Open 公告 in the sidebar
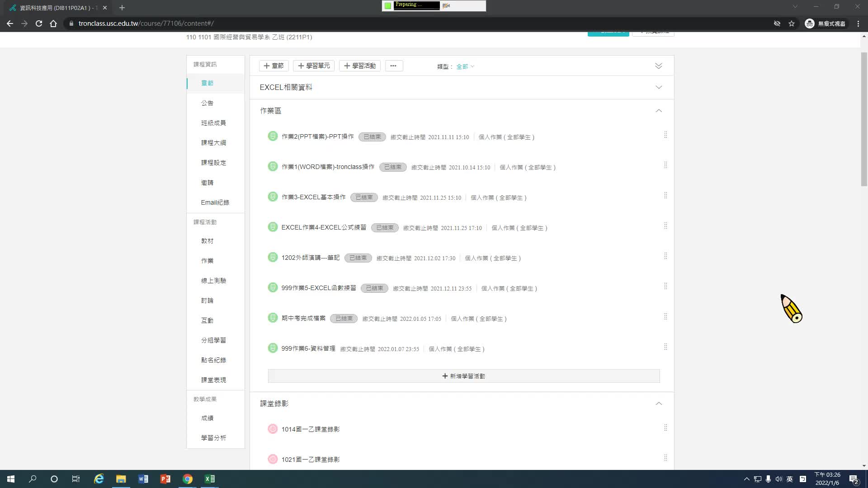The image size is (868, 488). [x=207, y=103]
